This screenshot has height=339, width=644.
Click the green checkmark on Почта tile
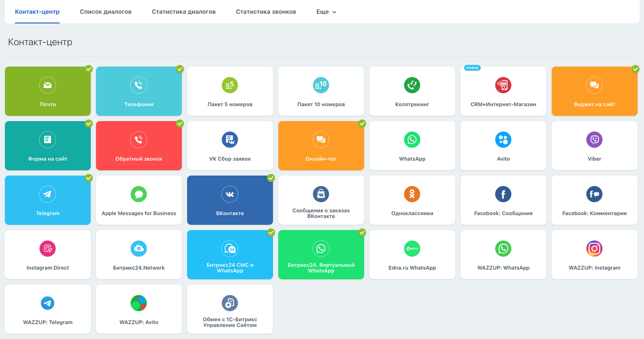[89, 69]
